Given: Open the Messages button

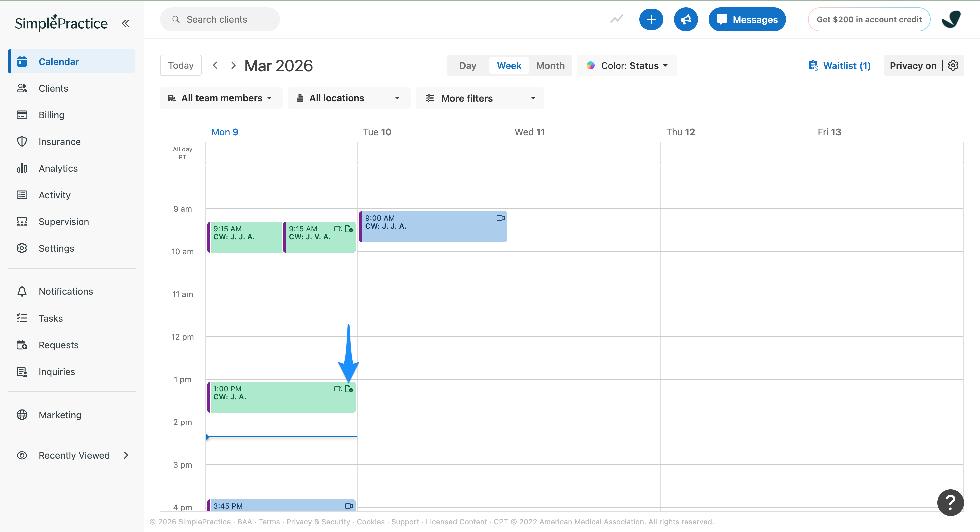Looking at the screenshot, I should pos(747,19).
